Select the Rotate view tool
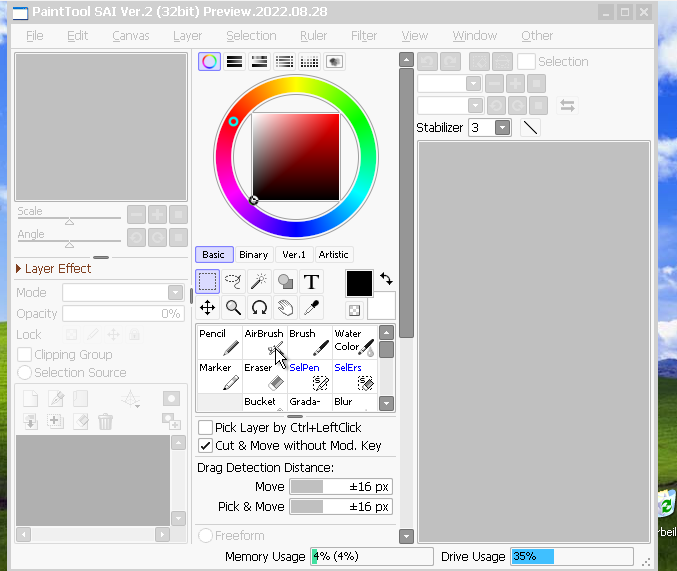Viewport: 677px width, 571px height. click(259, 308)
